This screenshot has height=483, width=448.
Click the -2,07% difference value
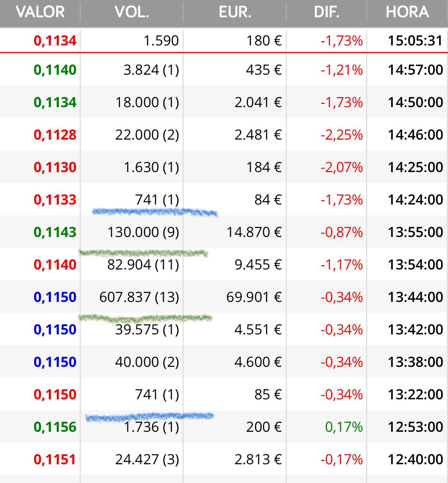(x=342, y=167)
